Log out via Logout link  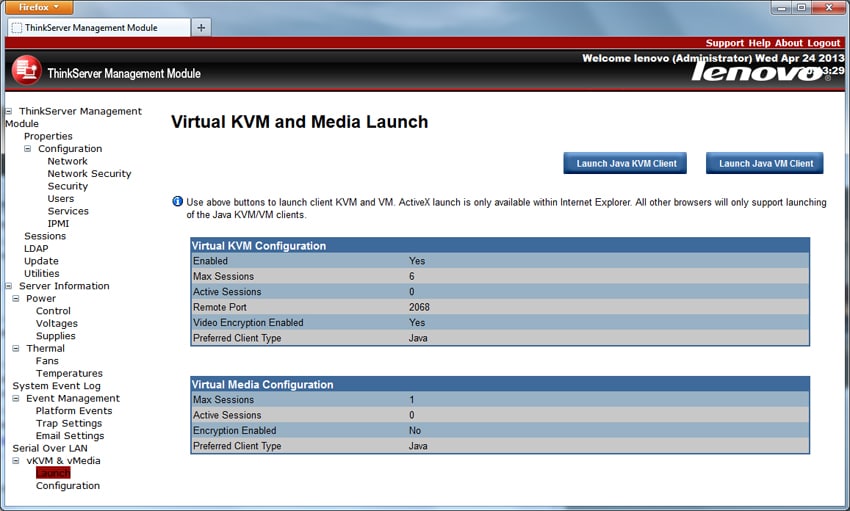coord(823,43)
